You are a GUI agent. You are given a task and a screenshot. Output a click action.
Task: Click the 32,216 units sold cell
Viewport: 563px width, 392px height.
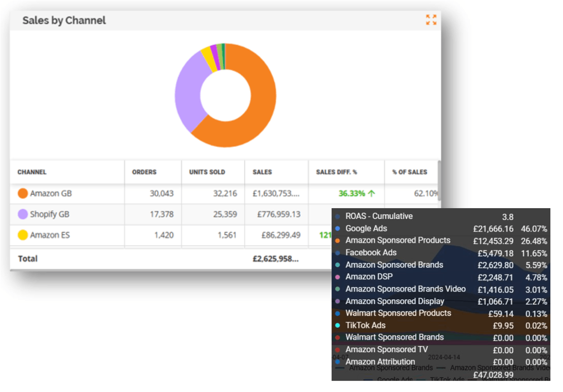pyautogui.click(x=225, y=194)
